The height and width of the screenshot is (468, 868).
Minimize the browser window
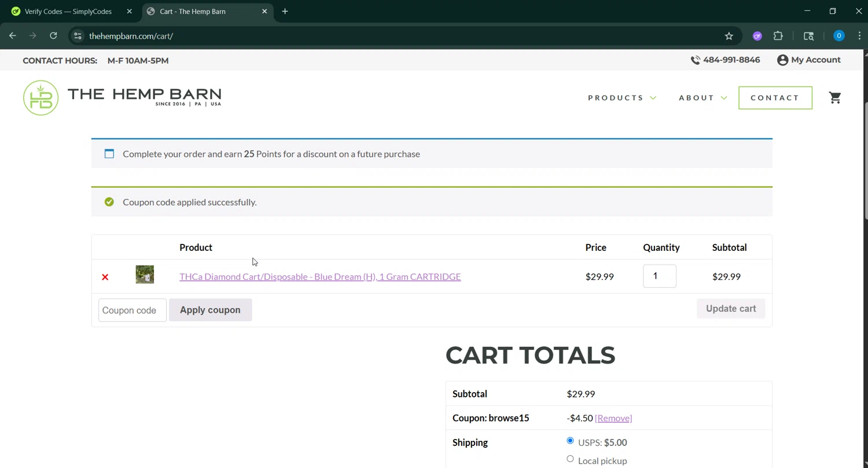807,11
